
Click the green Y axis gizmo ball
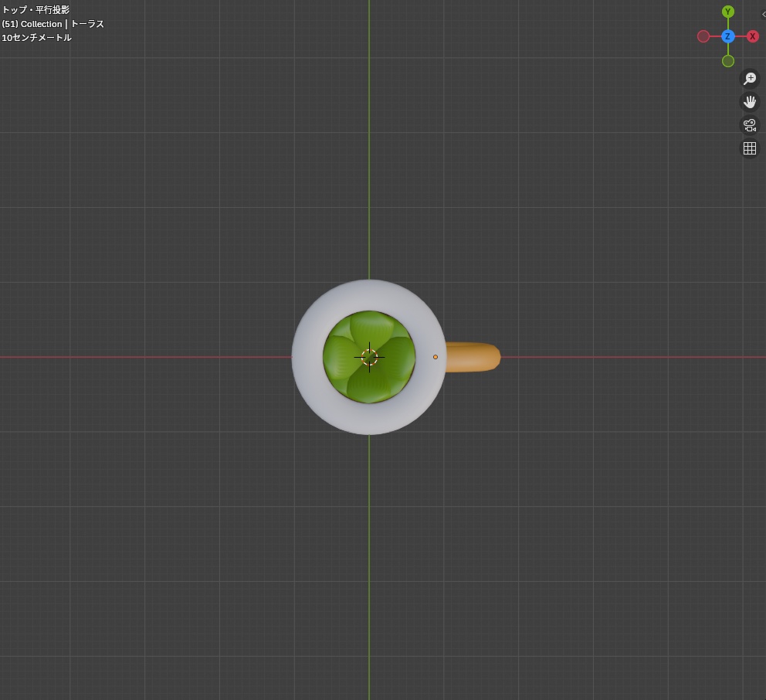coord(728,12)
